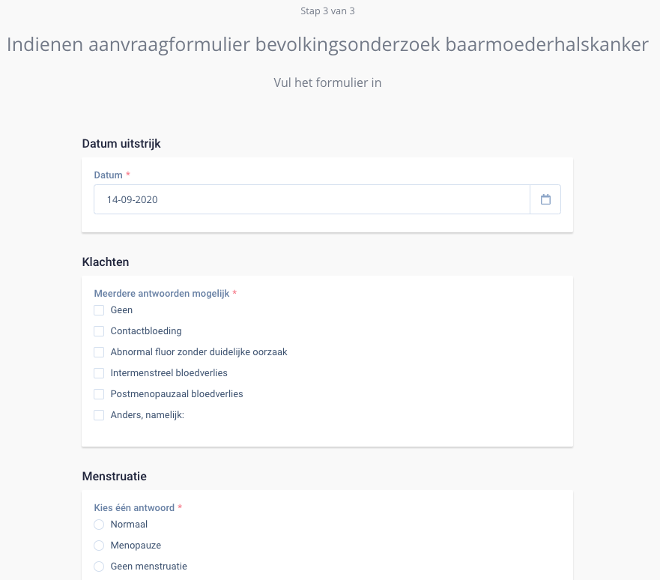Check the Geen complaint checkbox
Viewport: 660px width, 580px height.
pos(99,310)
